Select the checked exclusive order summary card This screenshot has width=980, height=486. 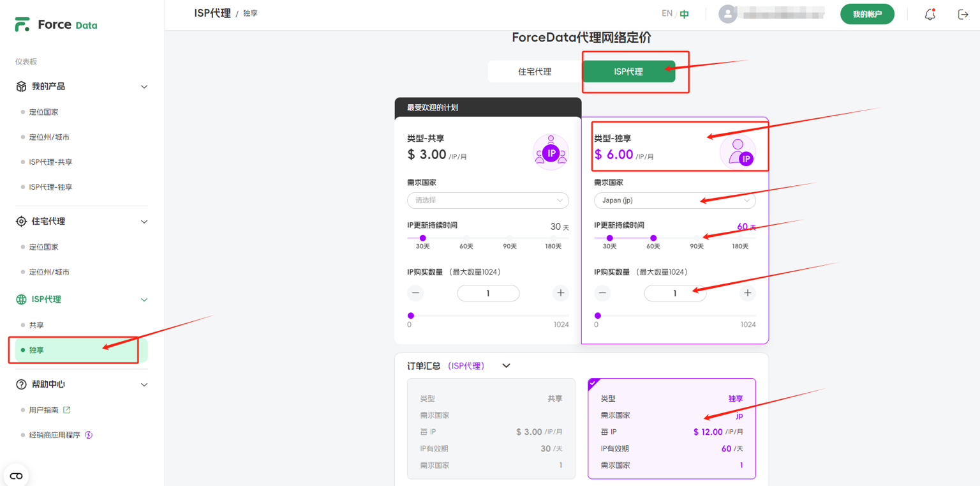tap(671, 429)
